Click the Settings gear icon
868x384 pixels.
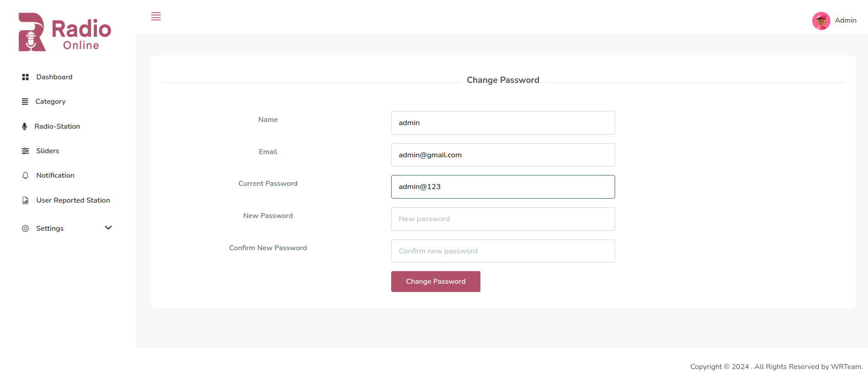point(25,228)
